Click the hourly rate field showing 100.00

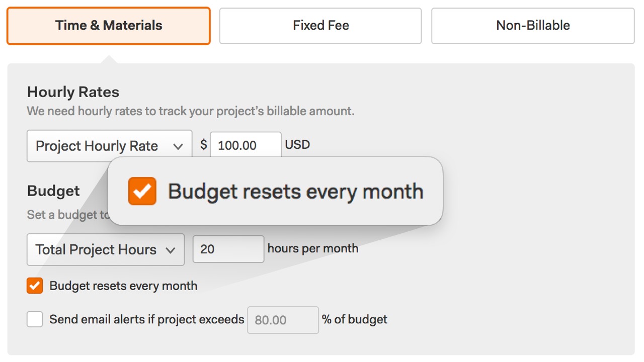point(245,145)
